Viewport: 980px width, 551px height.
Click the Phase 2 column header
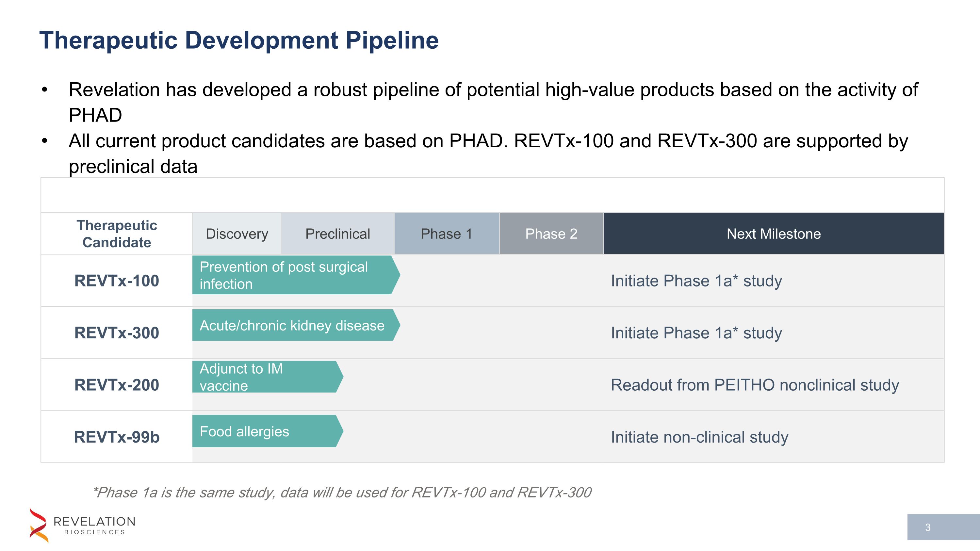[x=551, y=234]
